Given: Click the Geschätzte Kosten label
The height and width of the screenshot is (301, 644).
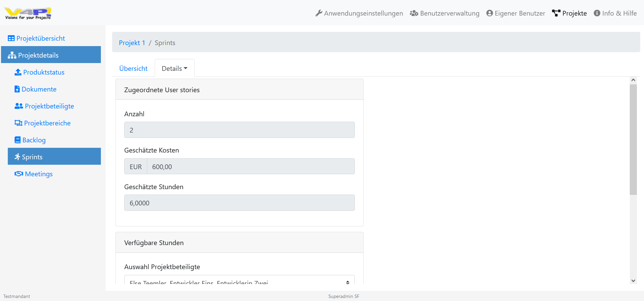Looking at the screenshot, I should (152, 150).
